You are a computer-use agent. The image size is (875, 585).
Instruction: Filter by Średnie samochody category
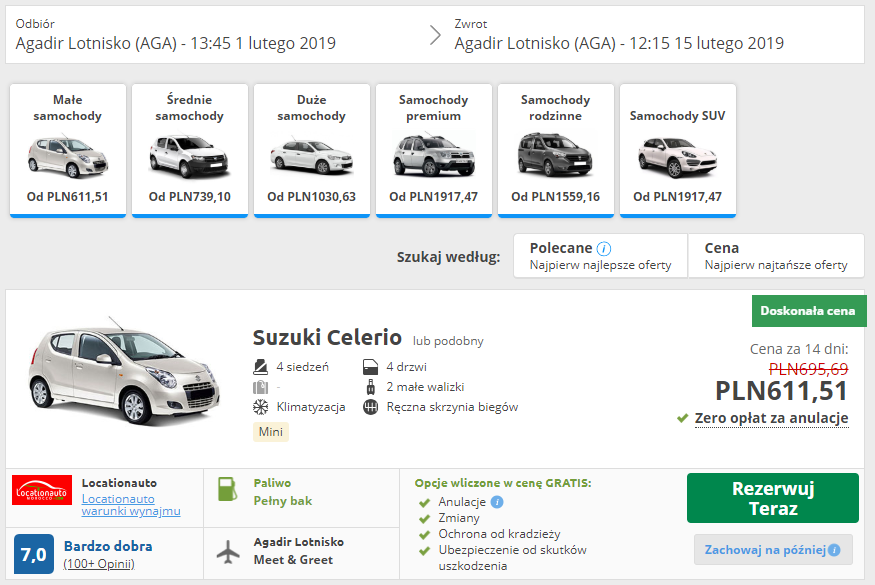190,149
